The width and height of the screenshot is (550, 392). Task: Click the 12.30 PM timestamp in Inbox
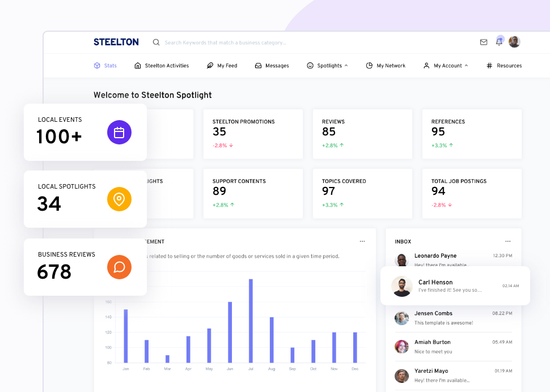pyautogui.click(x=502, y=255)
